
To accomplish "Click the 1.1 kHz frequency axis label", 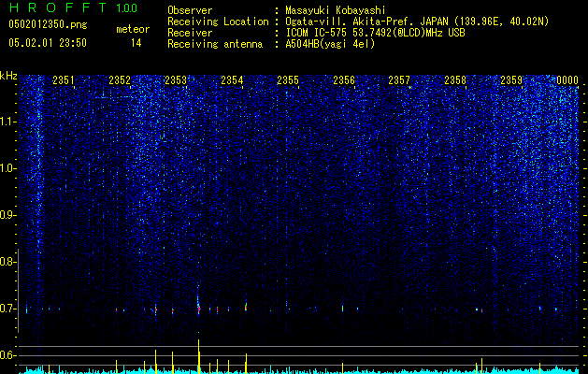I will click(8, 122).
